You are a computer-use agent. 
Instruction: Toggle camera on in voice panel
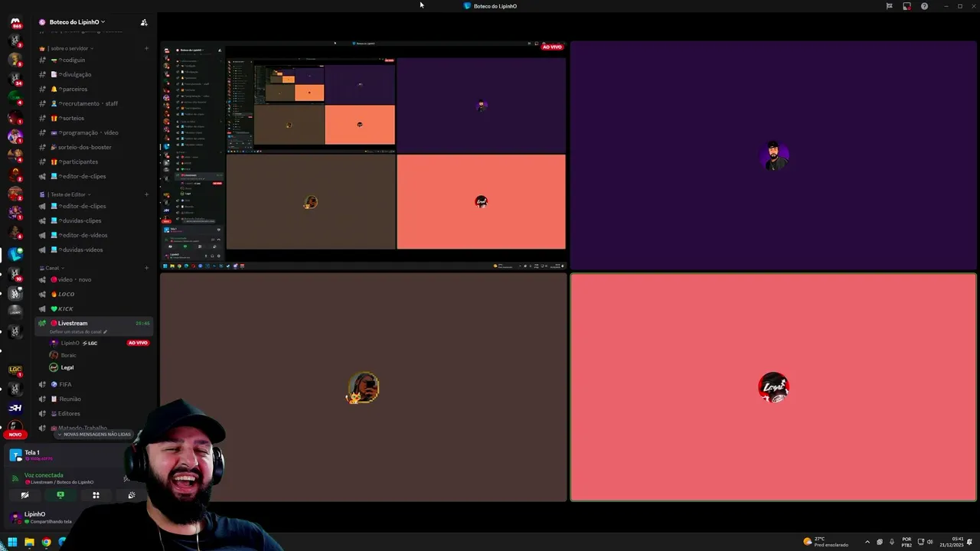pos(24,495)
